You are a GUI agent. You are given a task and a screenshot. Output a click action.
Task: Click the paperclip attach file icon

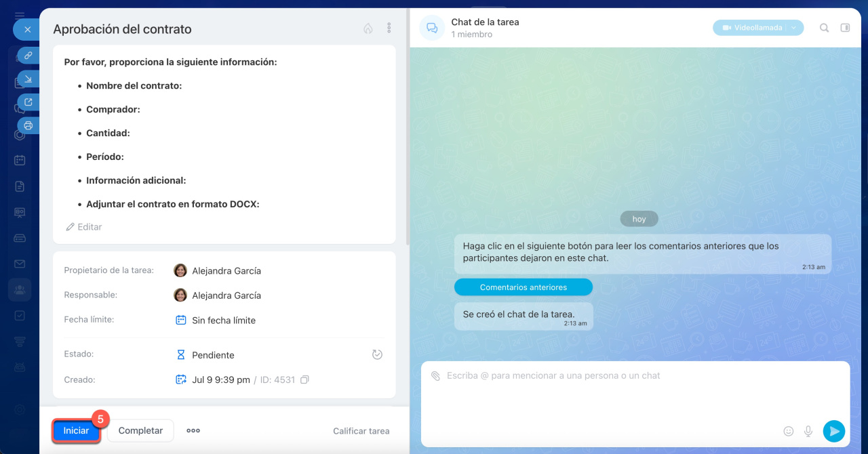(x=435, y=375)
